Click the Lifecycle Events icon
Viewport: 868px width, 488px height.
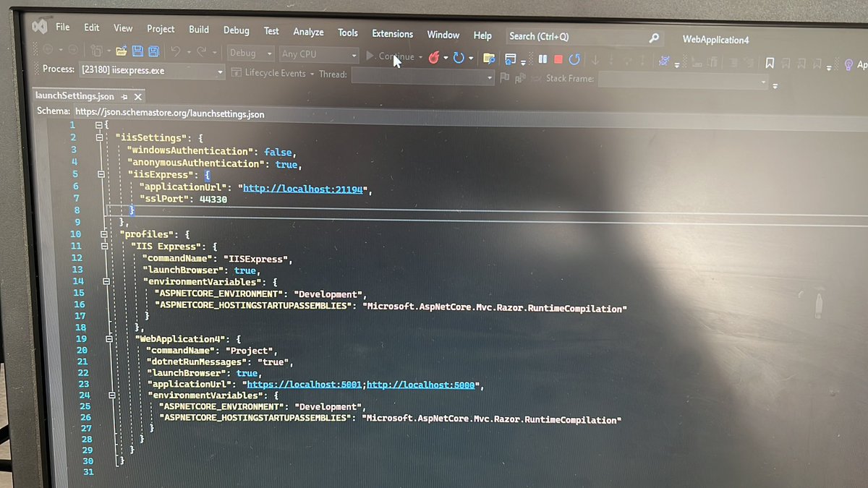(237, 73)
